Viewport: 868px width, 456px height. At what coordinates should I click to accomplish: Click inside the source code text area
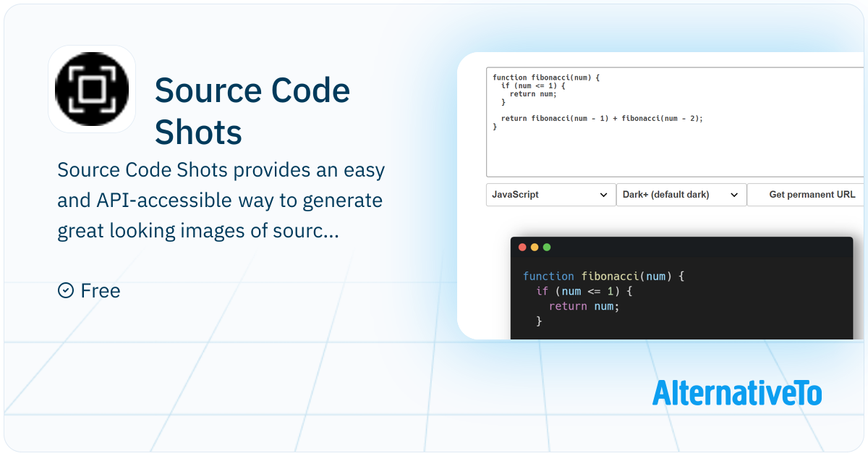[676, 122]
